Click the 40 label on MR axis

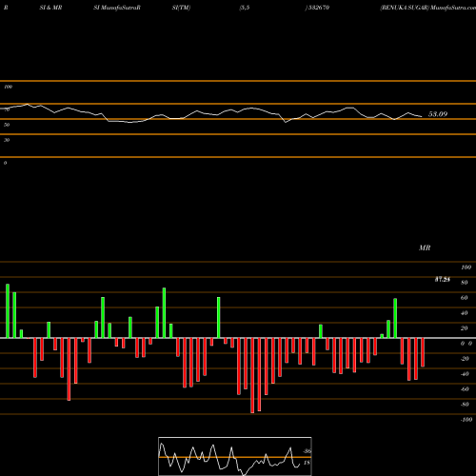tap(465, 313)
